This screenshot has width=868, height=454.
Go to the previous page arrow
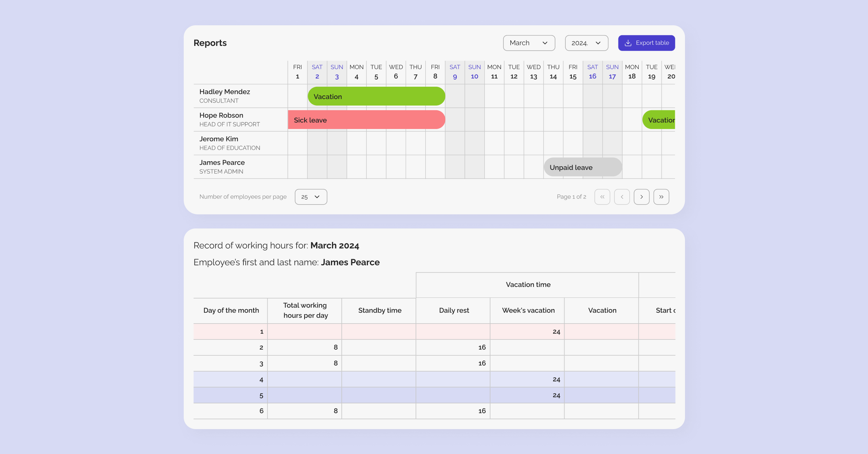[x=622, y=197]
